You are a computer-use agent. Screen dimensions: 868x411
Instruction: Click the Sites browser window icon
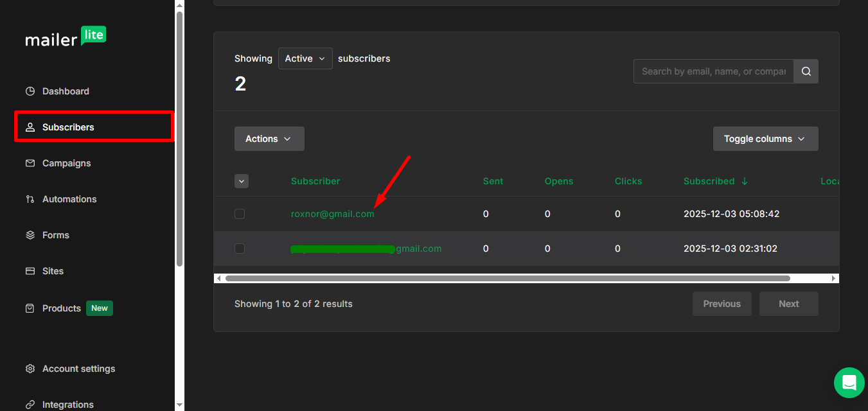(x=30, y=271)
